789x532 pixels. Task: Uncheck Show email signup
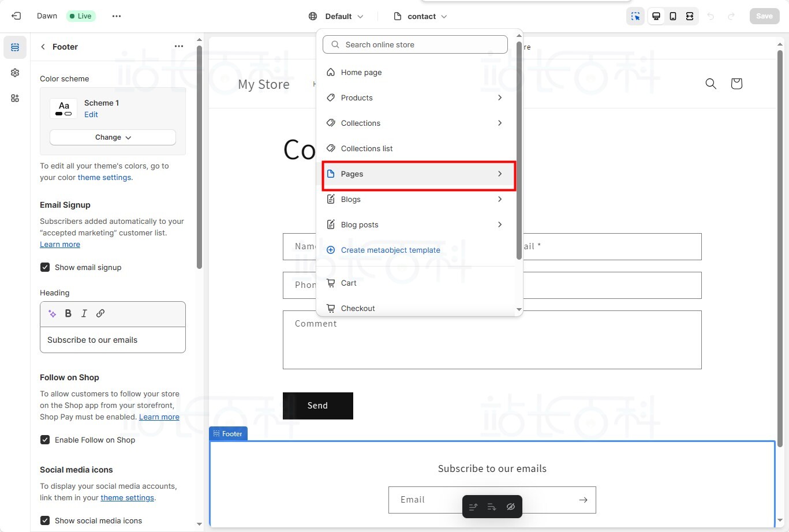coord(45,267)
